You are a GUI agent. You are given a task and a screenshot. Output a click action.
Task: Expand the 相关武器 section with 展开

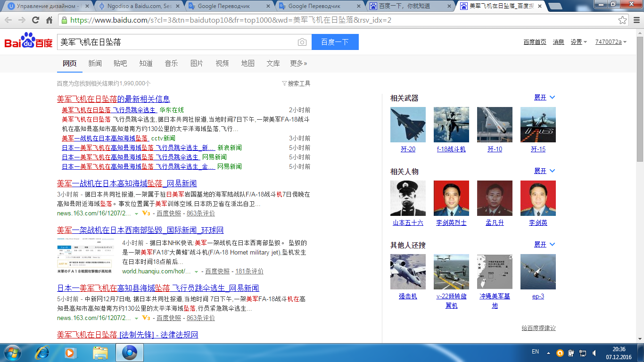coord(545,98)
